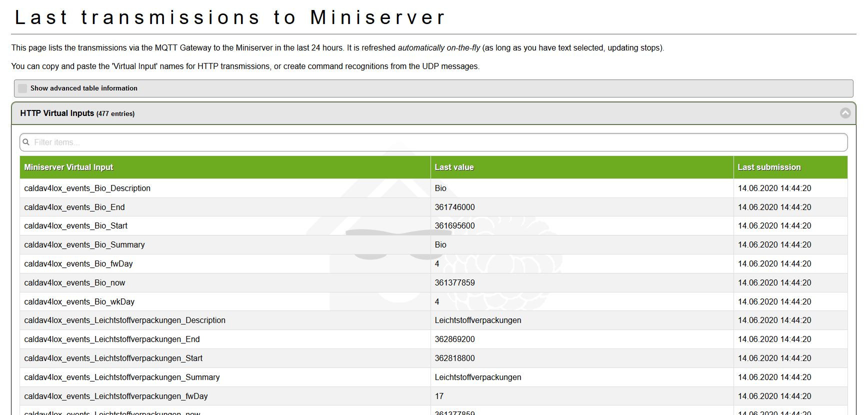The image size is (868, 415).
Task: Click the value 4 in the Bio_fwDay row
Action: pos(437,264)
